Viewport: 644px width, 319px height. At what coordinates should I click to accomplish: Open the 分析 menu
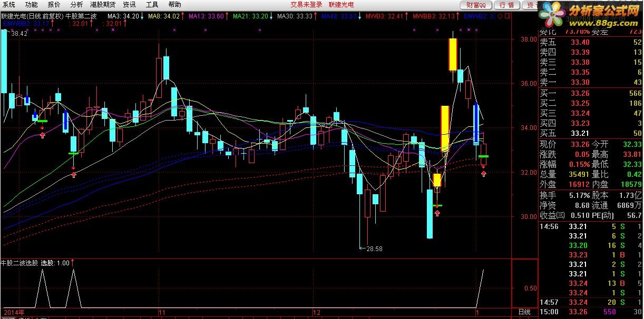point(77,5)
